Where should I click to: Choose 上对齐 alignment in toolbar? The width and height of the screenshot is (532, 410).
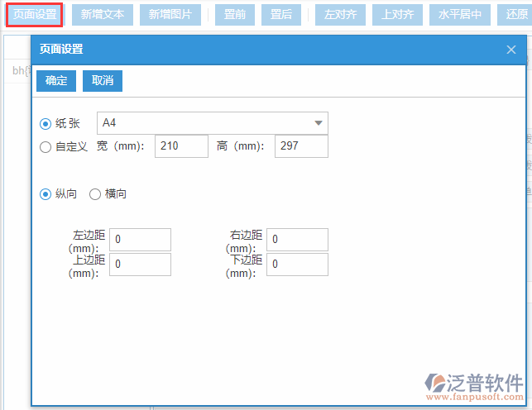click(397, 14)
